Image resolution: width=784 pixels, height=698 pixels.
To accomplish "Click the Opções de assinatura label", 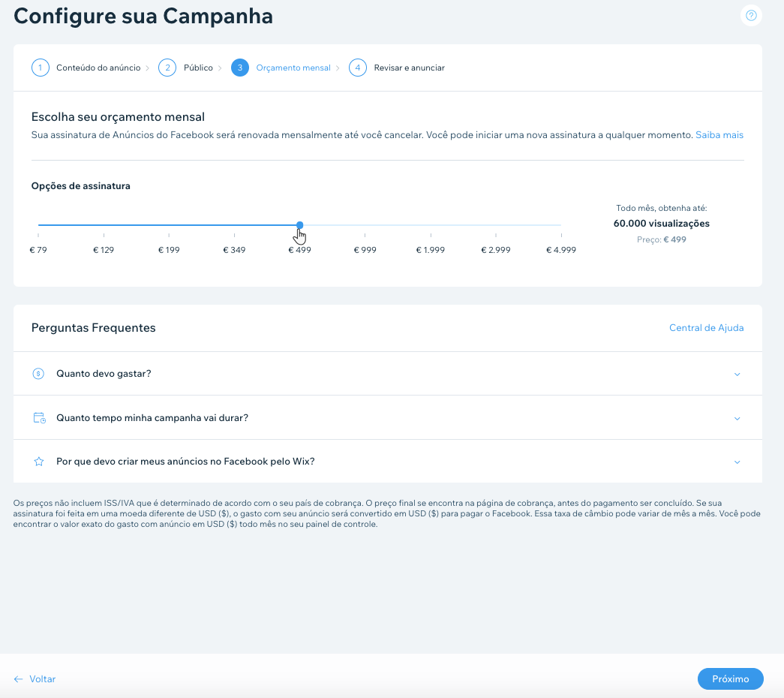I will [x=80, y=186].
